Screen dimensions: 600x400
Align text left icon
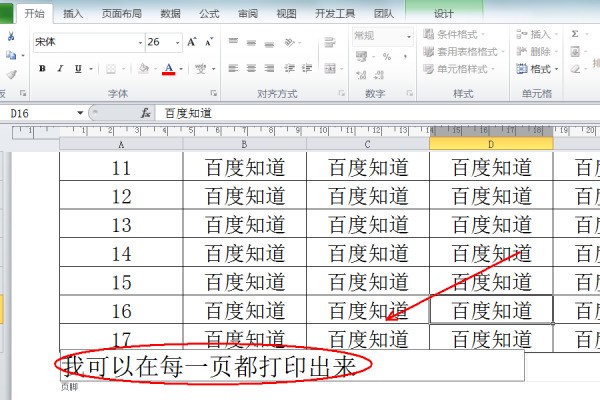tap(233, 69)
